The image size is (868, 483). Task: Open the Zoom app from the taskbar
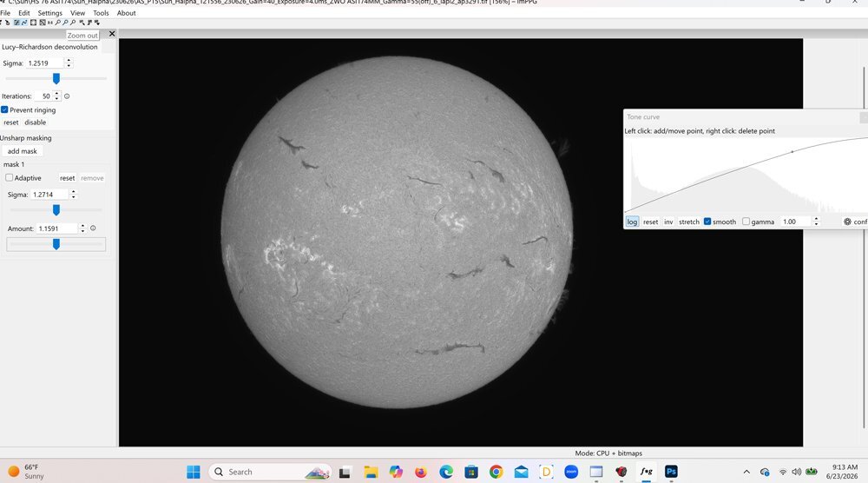[x=571, y=472]
